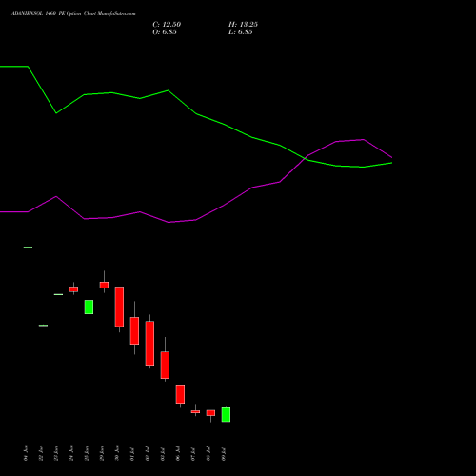Image resolution: width=476 pixels, height=476 pixels.
Task: Select the thin red candle for 07 Jul
Action: (195, 412)
